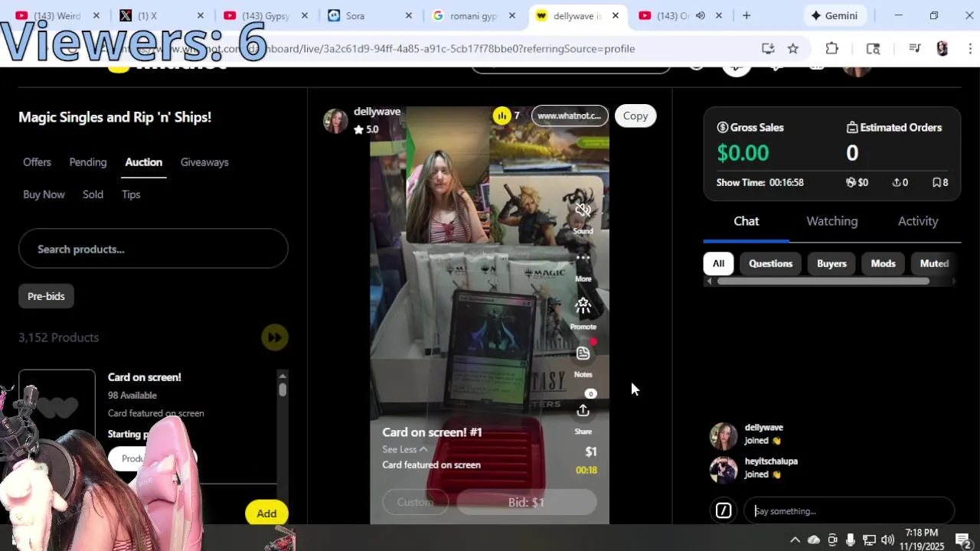Filter chat by Buyers
The width and height of the screenshot is (980, 551).
tap(831, 263)
